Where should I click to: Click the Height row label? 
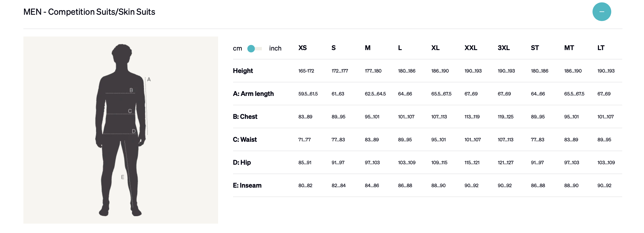243,71
